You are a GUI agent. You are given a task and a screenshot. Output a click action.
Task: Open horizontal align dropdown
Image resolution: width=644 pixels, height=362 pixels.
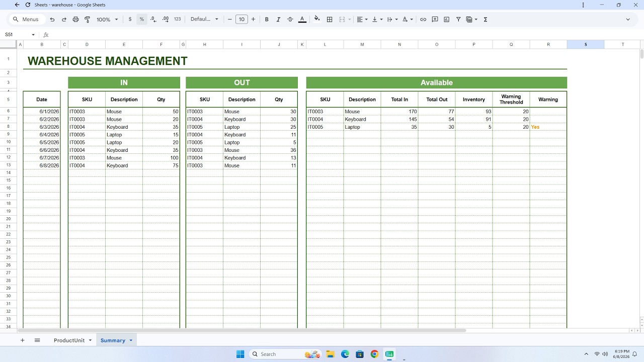362,19
